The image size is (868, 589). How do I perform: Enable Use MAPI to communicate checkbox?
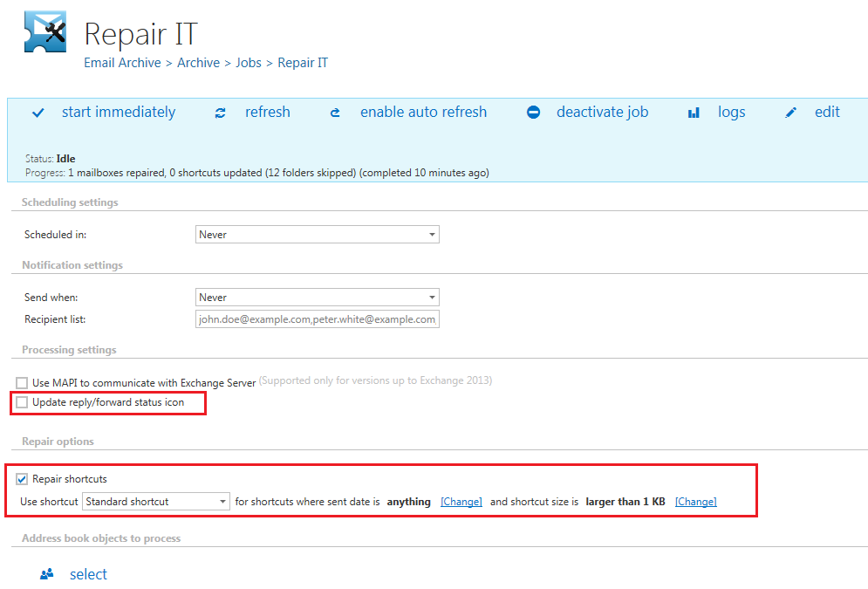point(23,382)
